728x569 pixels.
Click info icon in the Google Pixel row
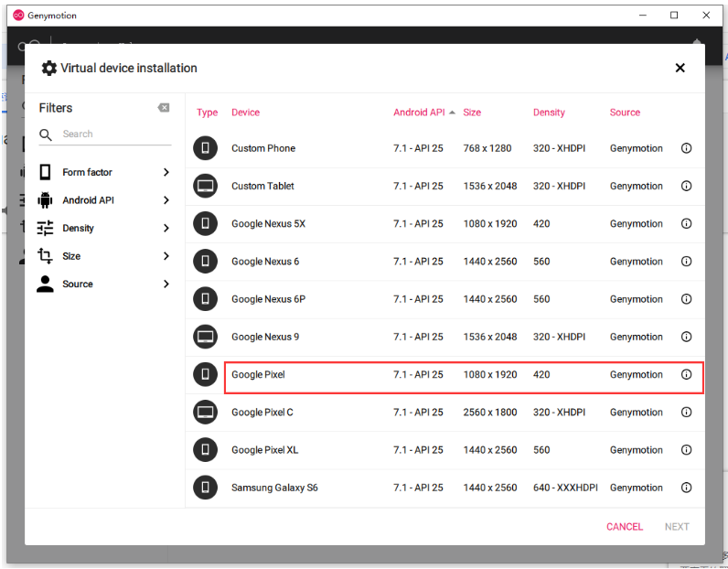[x=686, y=374]
